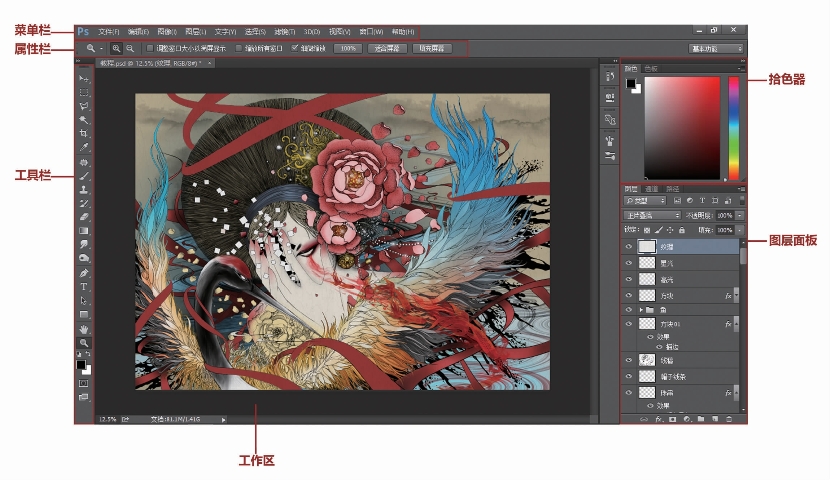Image resolution: width=830 pixels, height=480 pixels.
Task: Select the Magic Wand tool
Action: point(84,120)
